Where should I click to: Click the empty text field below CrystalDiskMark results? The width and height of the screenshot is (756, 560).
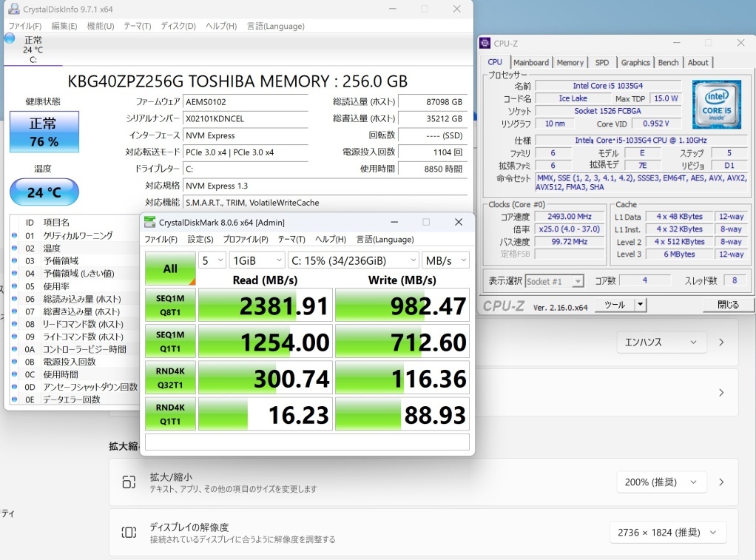click(307, 442)
